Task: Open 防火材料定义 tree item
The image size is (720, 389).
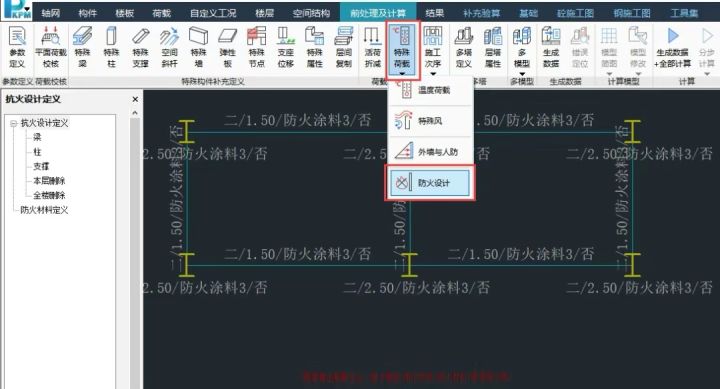Action: tap(44, 210)
